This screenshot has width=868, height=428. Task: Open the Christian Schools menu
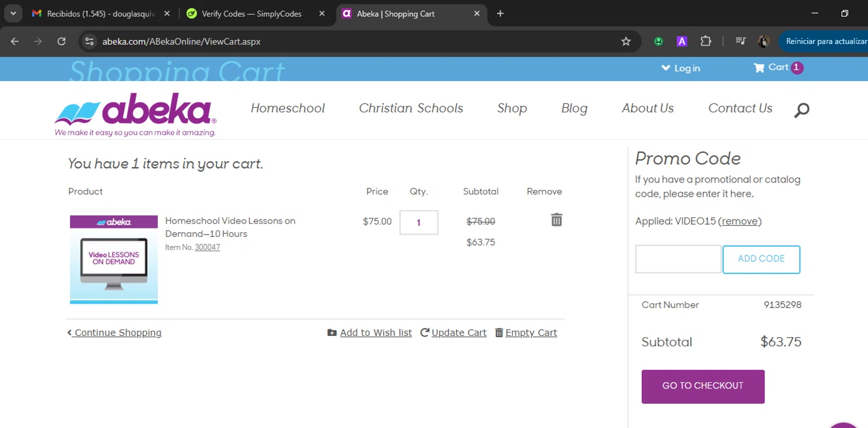(x=411, y=108)
